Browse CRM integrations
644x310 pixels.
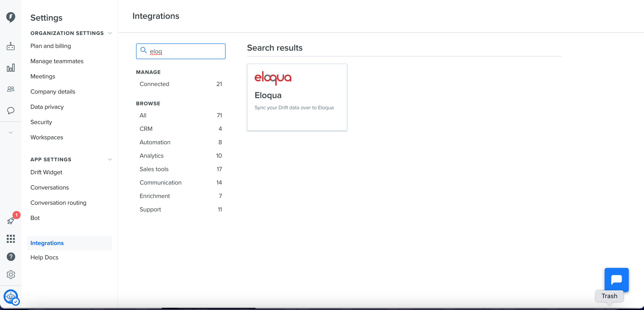[x=181, y=129]
